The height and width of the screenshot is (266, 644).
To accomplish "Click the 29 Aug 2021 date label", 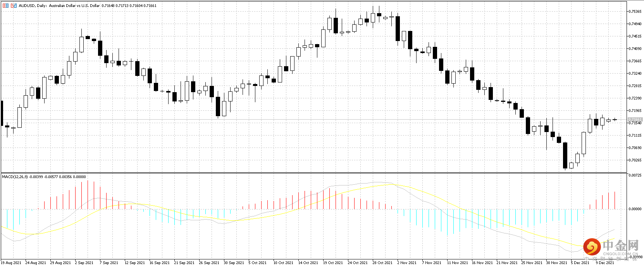I will [60, 263].
